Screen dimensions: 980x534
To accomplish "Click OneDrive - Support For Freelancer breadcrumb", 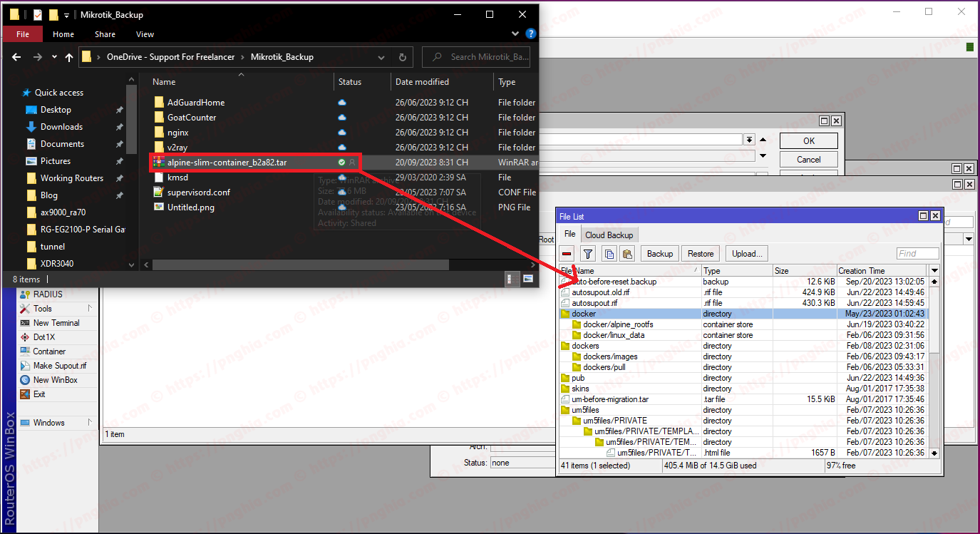I will pyautogui.click(x=170, y=57).
